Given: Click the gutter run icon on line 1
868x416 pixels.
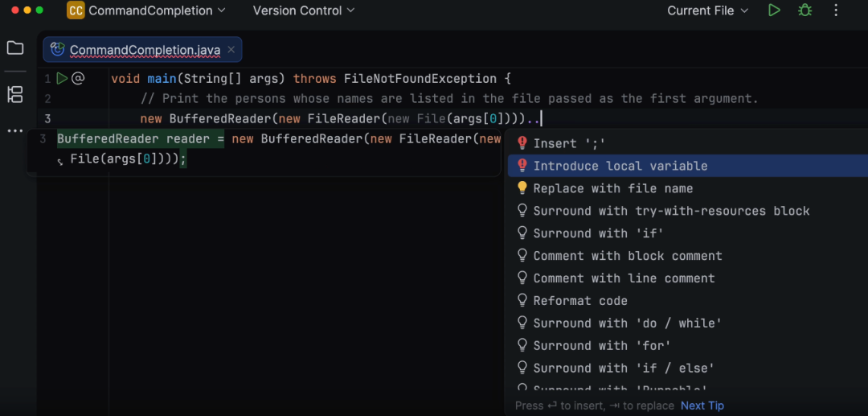Looking at the screenshot, I should click(62, 78).
